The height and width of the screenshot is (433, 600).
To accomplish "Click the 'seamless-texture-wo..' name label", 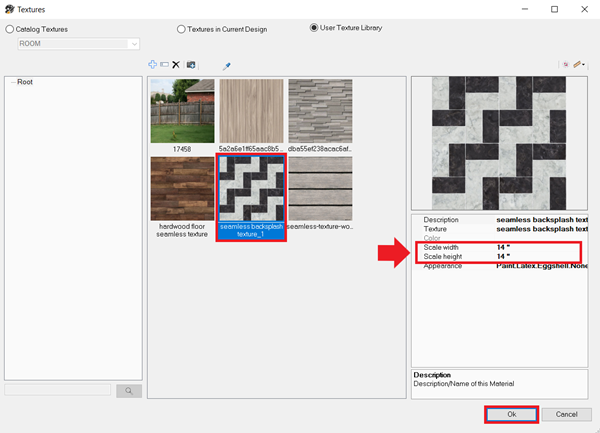I will tap(320, 226).
